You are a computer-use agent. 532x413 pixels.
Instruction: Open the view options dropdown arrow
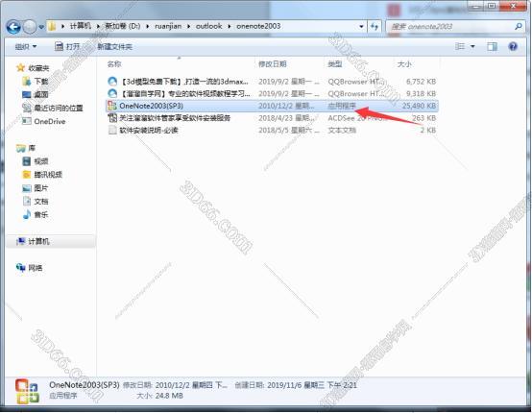click(x=472, y=46)
